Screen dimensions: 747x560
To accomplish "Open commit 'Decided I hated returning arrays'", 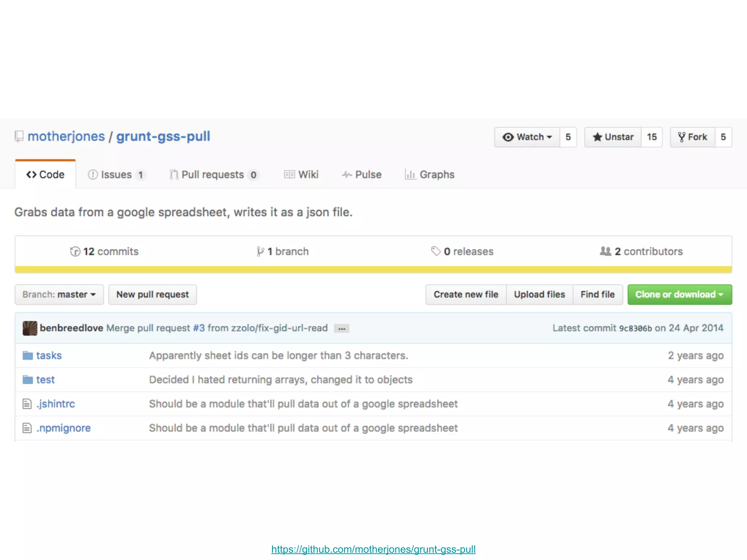I will tap(281, 380).
